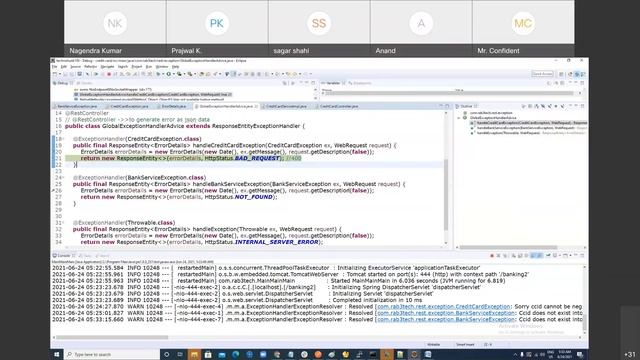Click the green Run icon

pos(169,74)
